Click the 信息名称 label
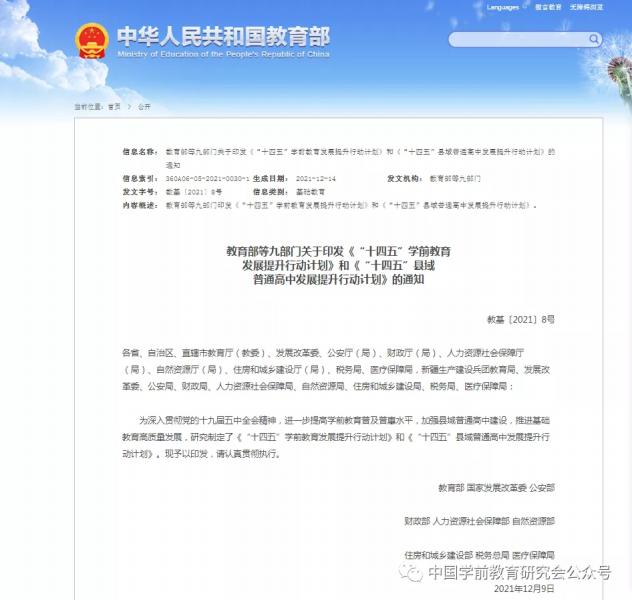This screenshot has width=632, height=600. [x=140, y=152]
